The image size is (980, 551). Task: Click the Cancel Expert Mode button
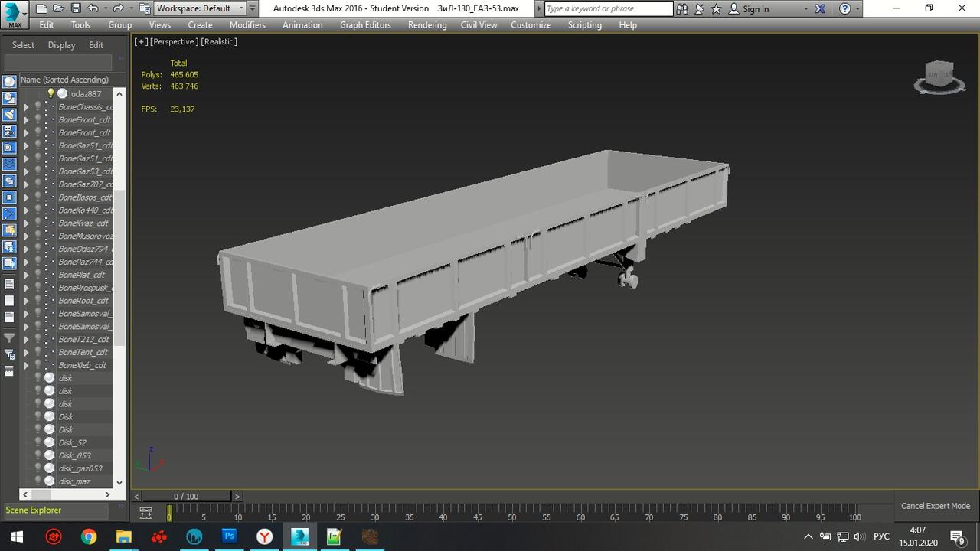(935, 506)
